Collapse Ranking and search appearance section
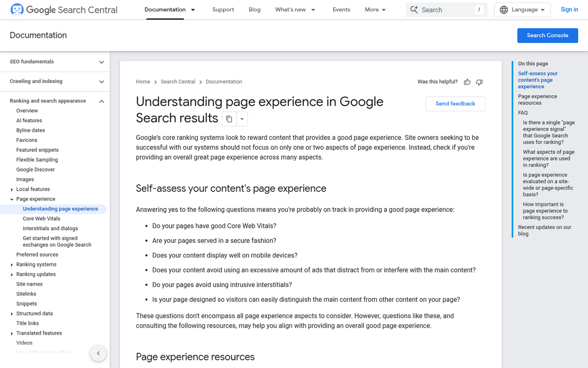The width and height of the screenshot is (588, 368). [x=101, y=101]
